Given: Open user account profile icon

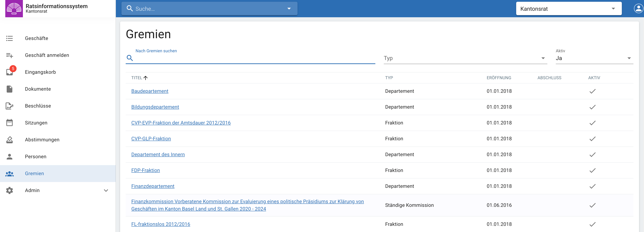Looking at the screenshot, I should coord(638,9).
